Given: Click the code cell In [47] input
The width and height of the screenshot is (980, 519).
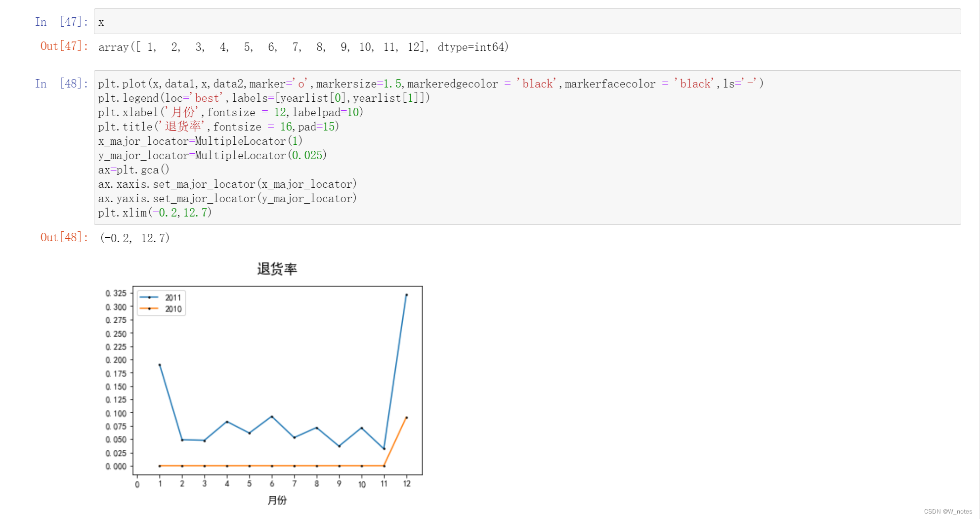Looking at the screenshot, I should click(x=527, y=22).
